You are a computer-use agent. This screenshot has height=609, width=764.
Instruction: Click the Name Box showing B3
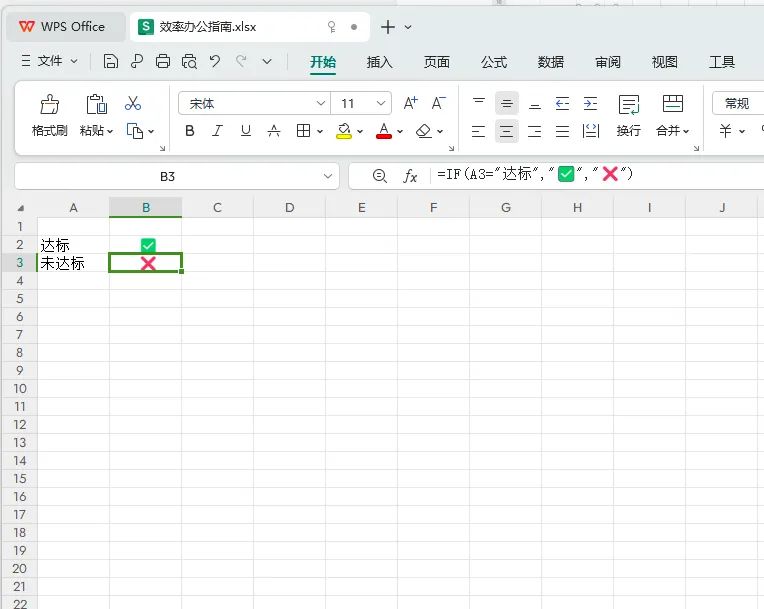167,176
